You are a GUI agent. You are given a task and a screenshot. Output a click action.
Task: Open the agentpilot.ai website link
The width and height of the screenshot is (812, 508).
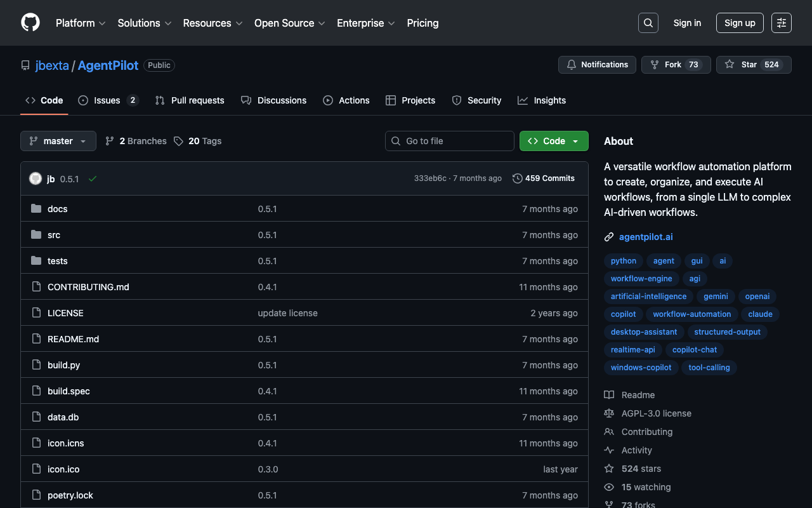click(x=646, y=237)
